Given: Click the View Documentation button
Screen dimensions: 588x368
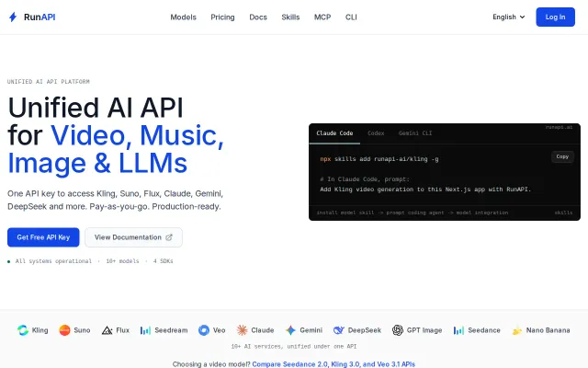Looking at the screenshot, I should click(x=133, y=237).
